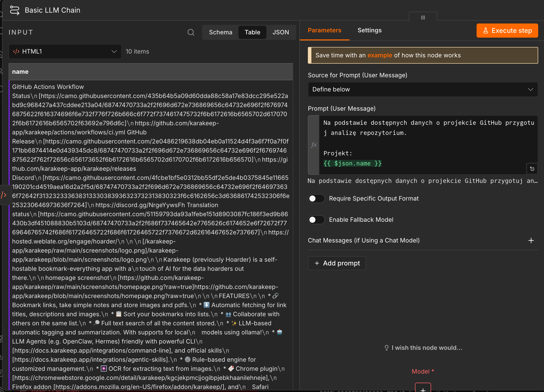Click the Add prompt button
544x392 pixels.
337,263
